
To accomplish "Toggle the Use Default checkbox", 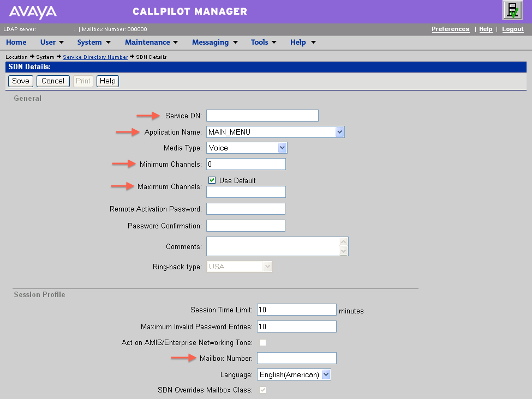I will pos(212,180).
